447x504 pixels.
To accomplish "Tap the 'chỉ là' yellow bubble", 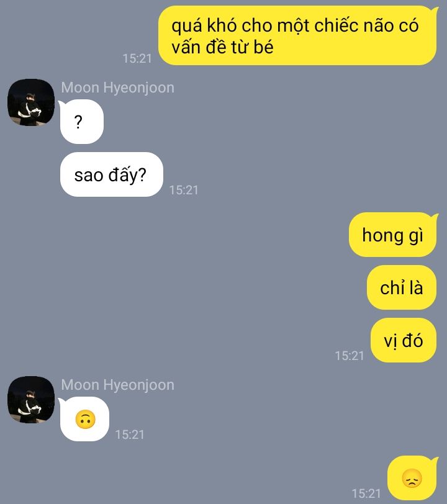I will (402, 287).
